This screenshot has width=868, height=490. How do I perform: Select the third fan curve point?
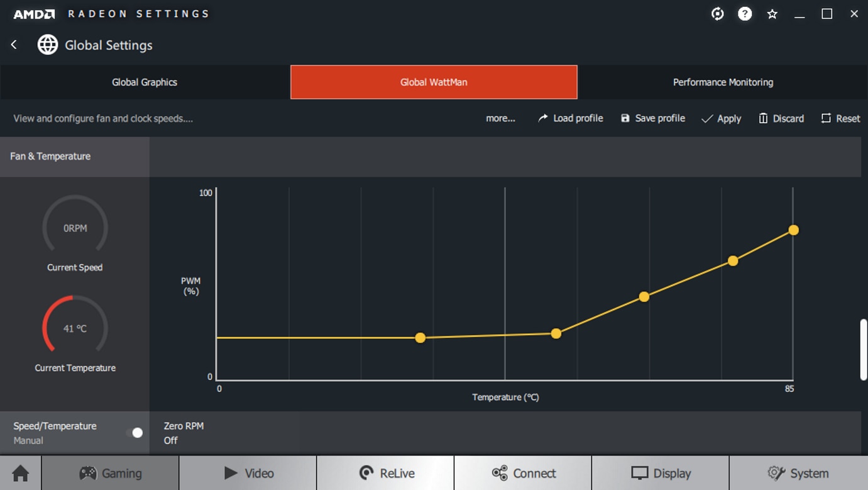tap(644, 297)
